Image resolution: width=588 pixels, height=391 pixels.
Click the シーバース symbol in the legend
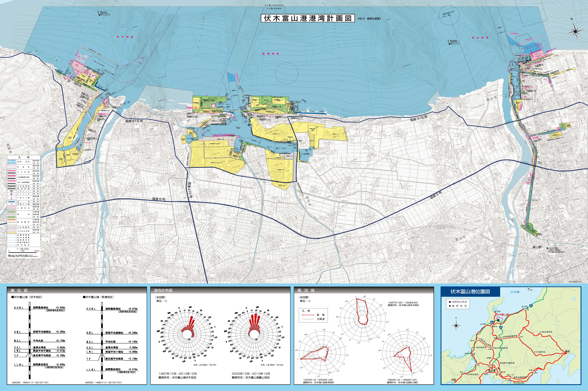[x=11, y=194]
